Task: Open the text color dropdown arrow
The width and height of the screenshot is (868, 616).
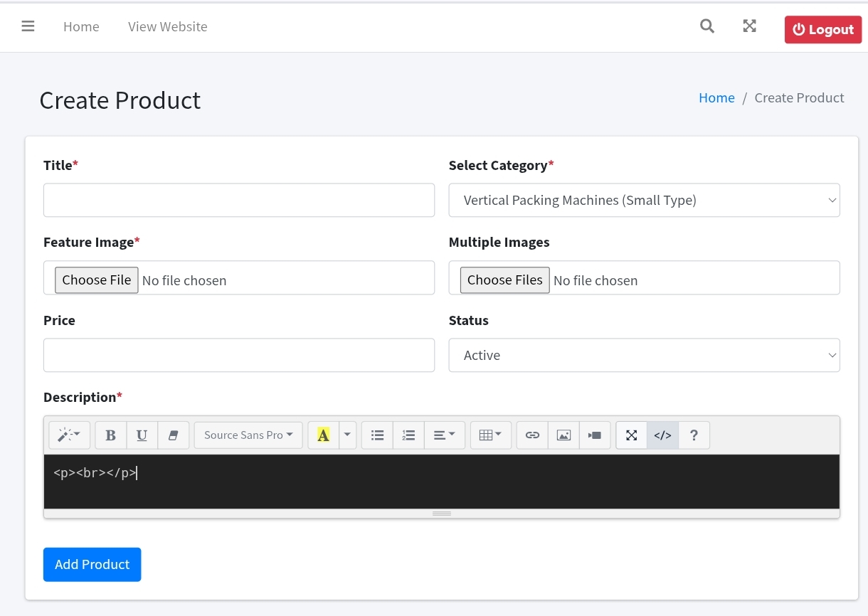Action: 347,435
